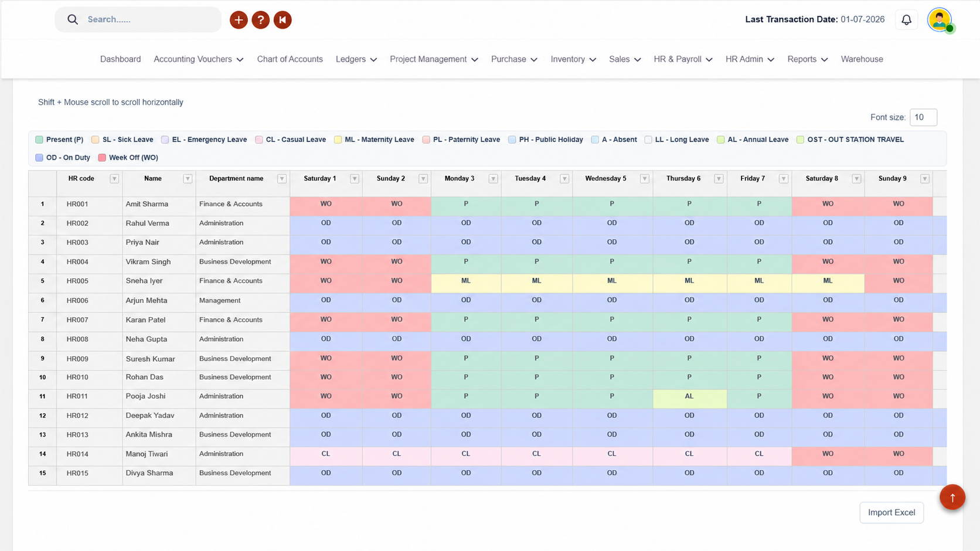Open Thursday 6 column filter
The height and width of the screenshot is (551, 980).
[719, 179]
